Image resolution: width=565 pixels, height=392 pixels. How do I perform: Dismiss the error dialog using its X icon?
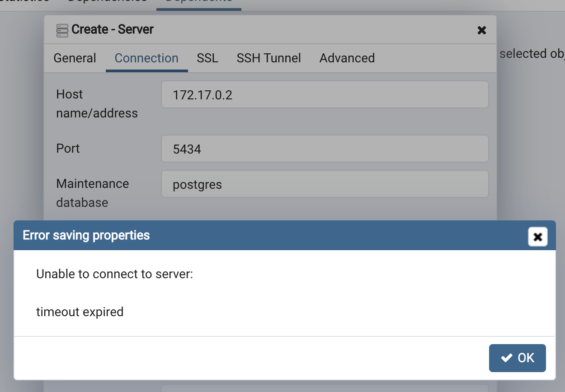pos(537,236)
